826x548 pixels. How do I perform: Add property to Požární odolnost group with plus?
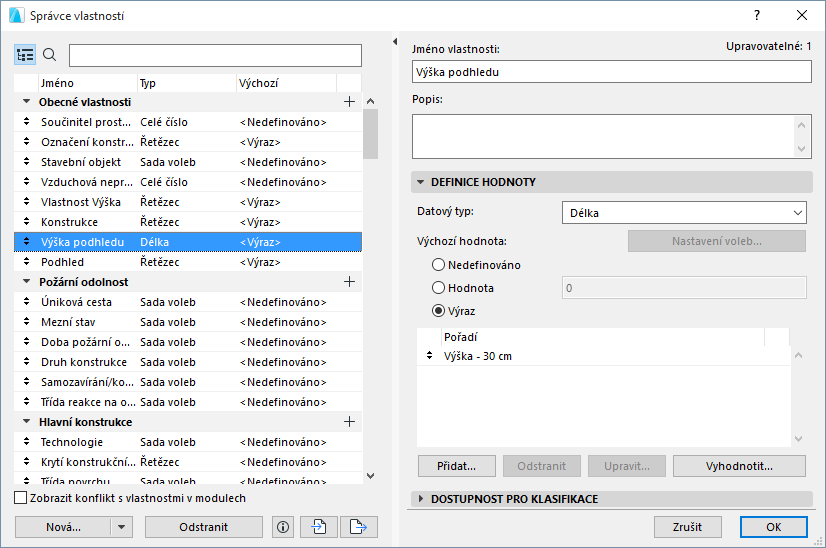point(349,282)
